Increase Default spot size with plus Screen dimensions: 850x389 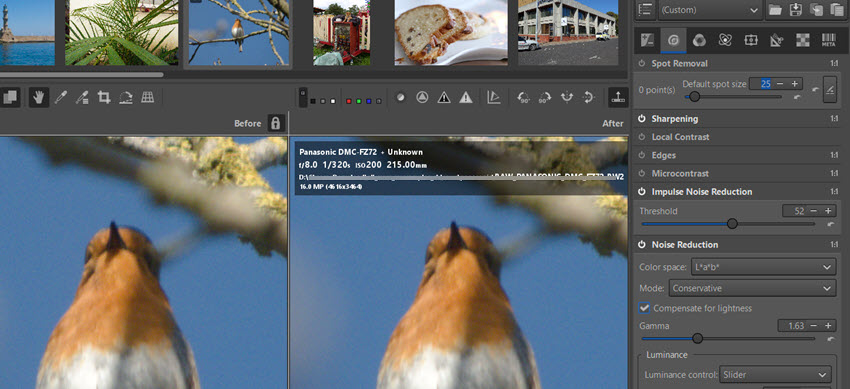[795, 84]
